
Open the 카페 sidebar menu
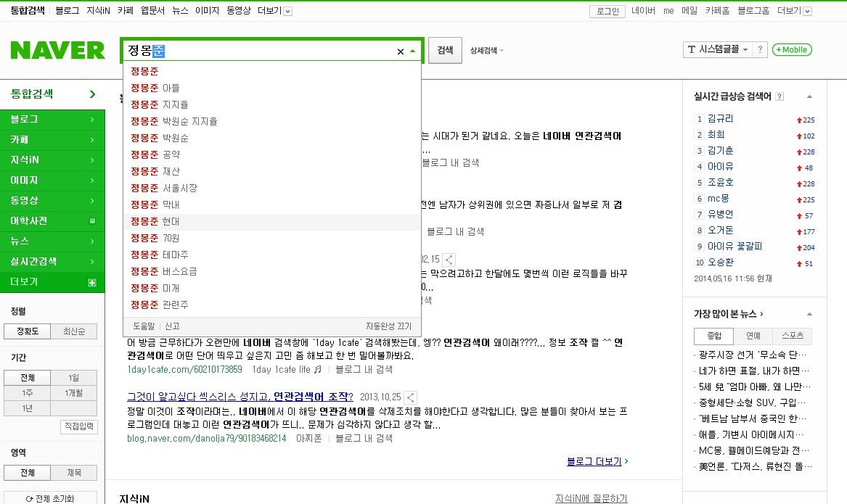[52, 140]
